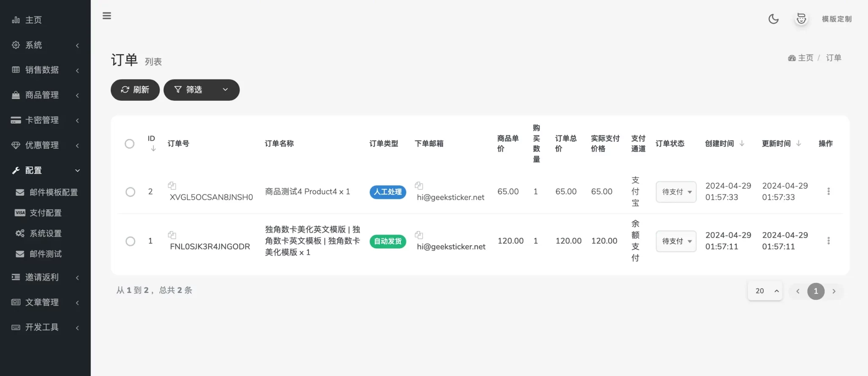
Task: Expand 销售数据 sidebar menu
Action: tap(45, 70)
